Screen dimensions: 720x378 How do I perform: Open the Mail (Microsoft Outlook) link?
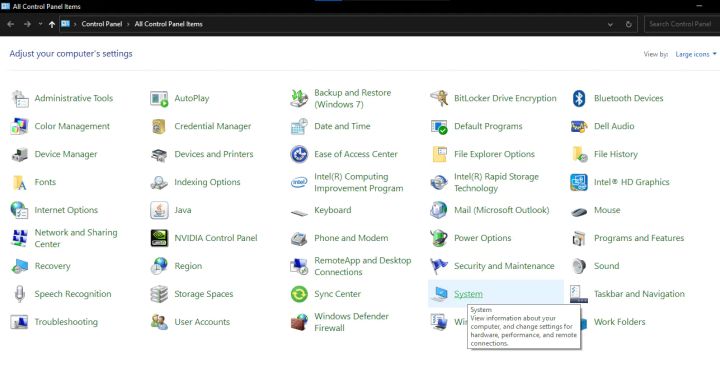[x=501, y=210]
